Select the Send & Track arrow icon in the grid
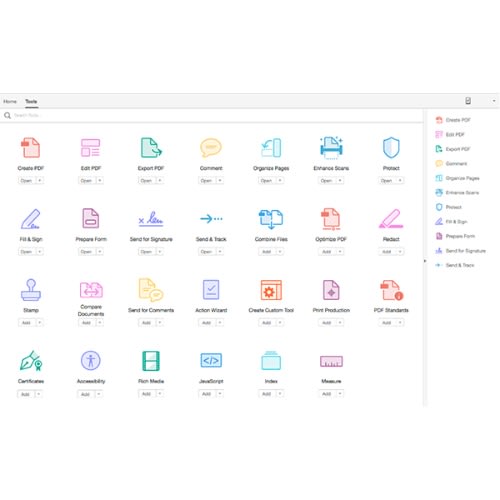500x500 pixels. pyautogui.click(x=211, y=219)
